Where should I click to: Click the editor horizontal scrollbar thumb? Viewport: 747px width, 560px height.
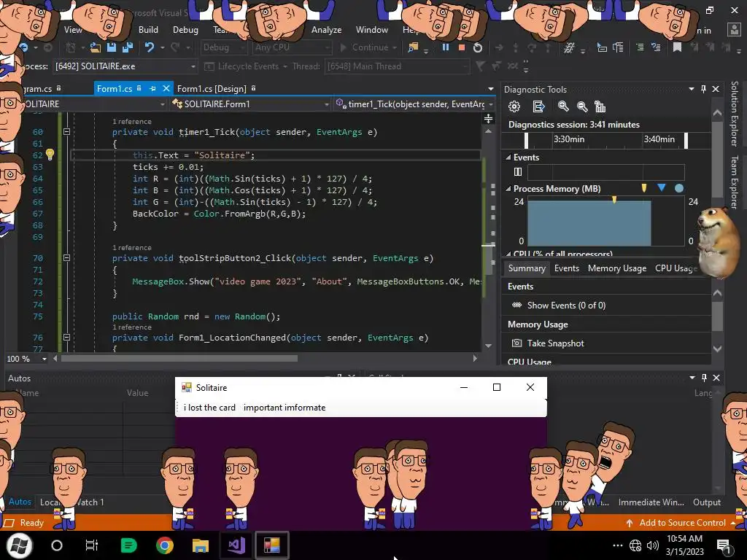click(179, 359)
